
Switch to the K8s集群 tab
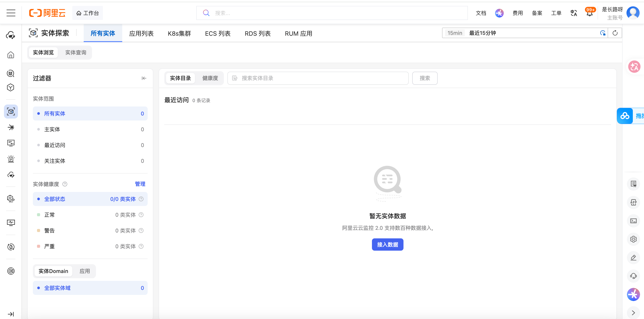pyautogui.click(x=179, y=34)
